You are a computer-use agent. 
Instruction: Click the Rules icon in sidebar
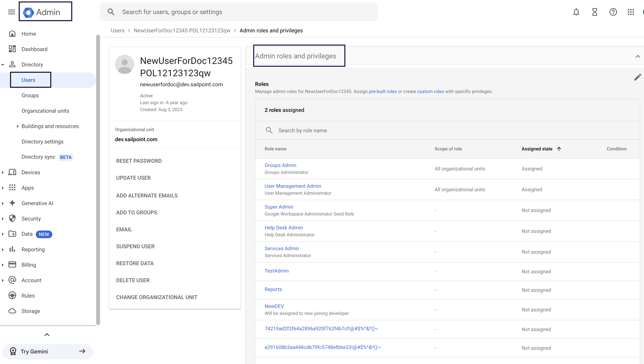pyautogui.click(x=12, y=295)
